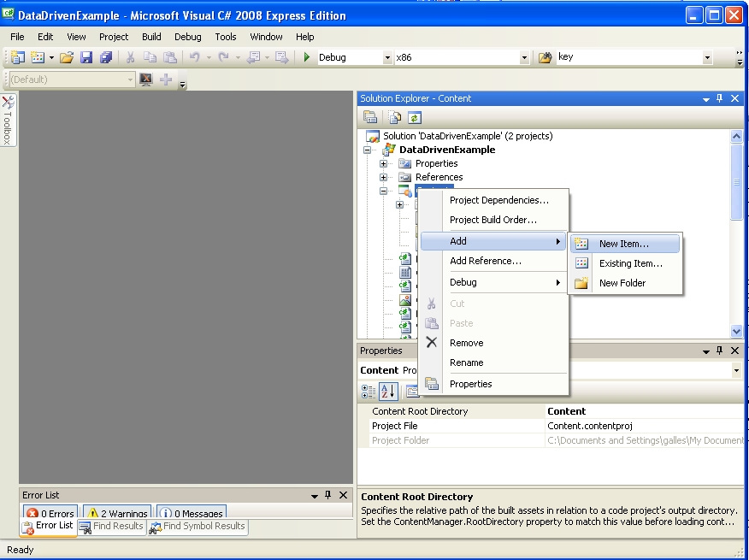Click Existing Item... in Add submenu
The image size is (749, 560).
point(625,263)
